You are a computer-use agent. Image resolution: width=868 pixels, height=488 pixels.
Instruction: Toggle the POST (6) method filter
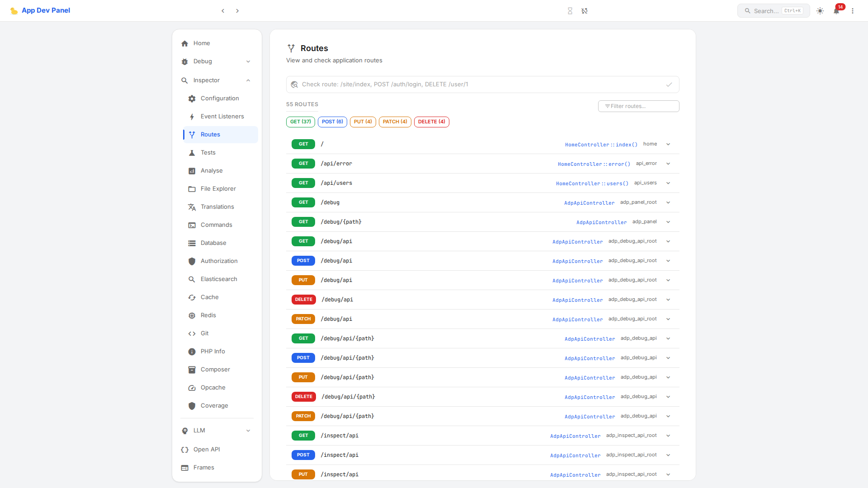(x=332, y=122)
